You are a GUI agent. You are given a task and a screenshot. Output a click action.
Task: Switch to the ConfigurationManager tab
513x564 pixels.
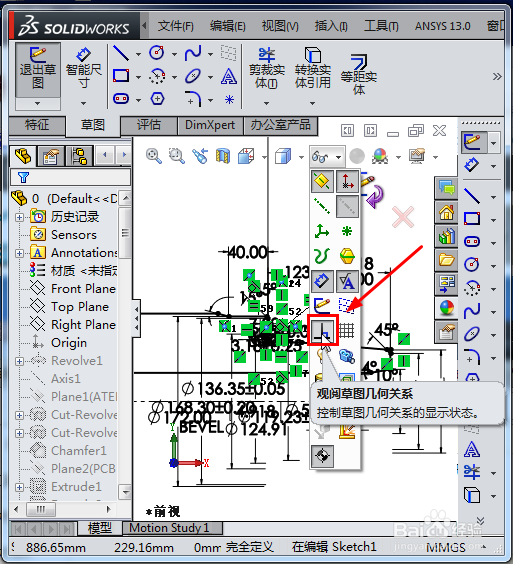(x=80, y=156)
